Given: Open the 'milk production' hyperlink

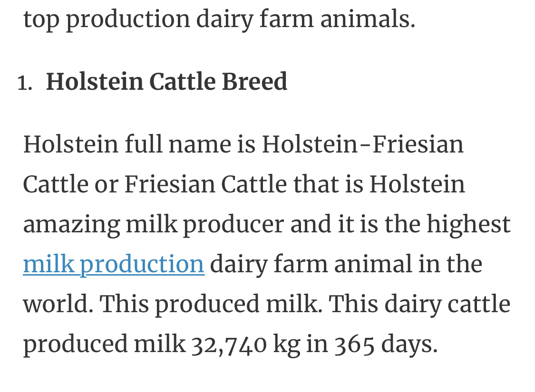Looking at the screenshot, I should click(x=114, y=265).
